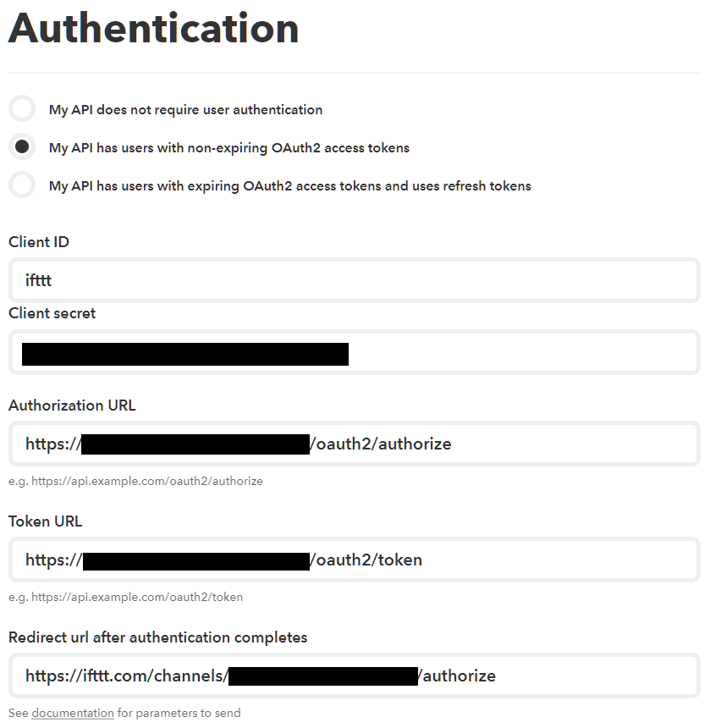Viewport: 710px width, 728px height.
Task: Click the 'non-expiring OAuth2 access tokens' option text
Action: tap(229, 148)
